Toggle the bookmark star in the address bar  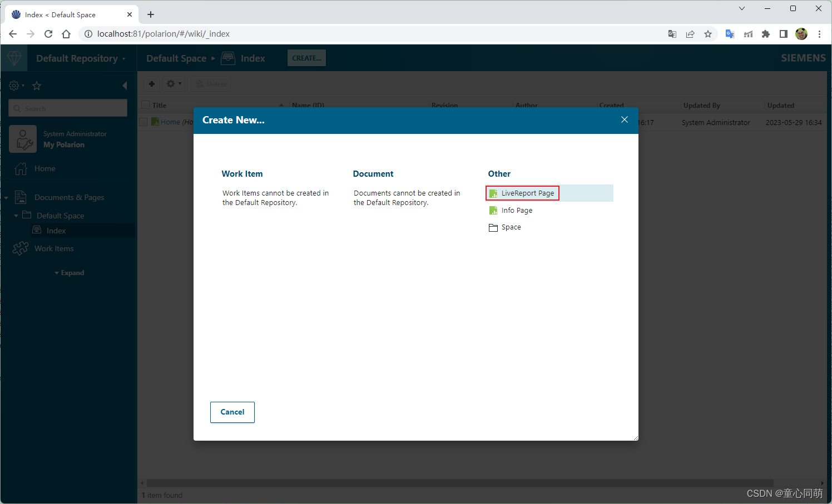[x=708, y=34]
